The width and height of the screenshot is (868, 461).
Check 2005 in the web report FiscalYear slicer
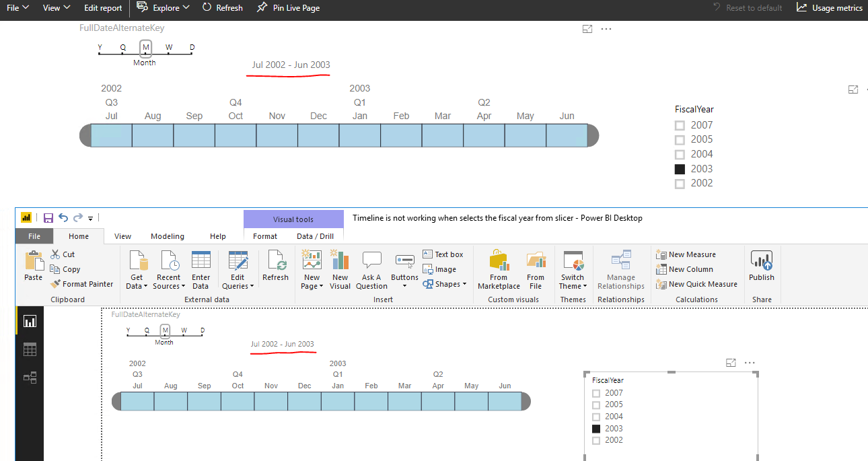pos(680,140)
